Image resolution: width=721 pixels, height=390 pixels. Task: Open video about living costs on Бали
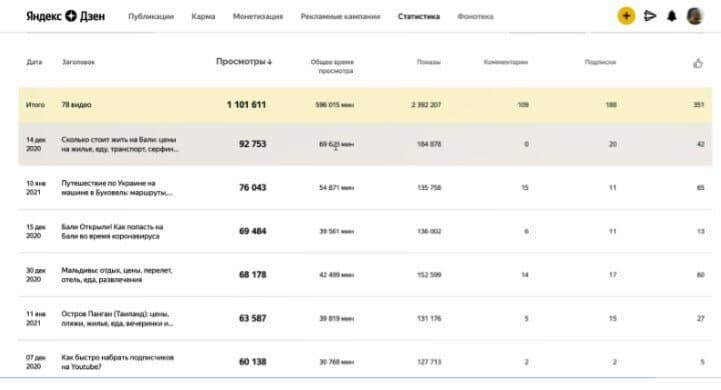120,144
